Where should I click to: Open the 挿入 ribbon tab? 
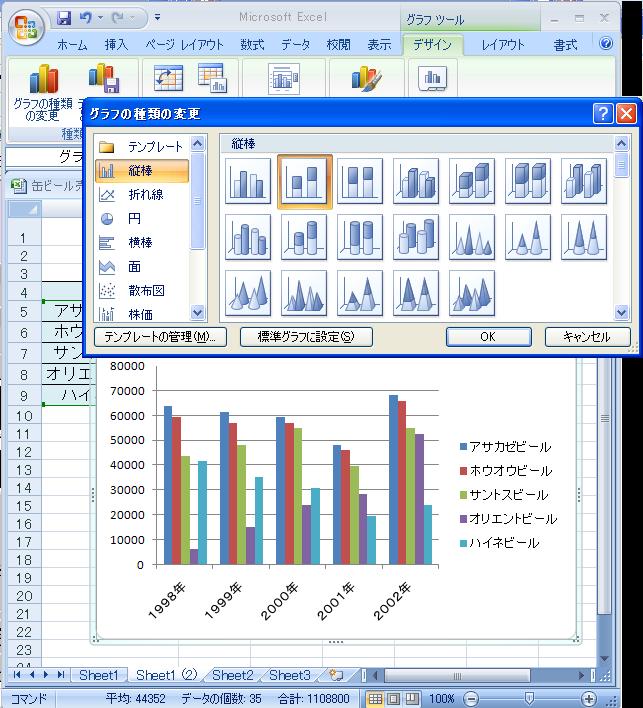[116, 44]
